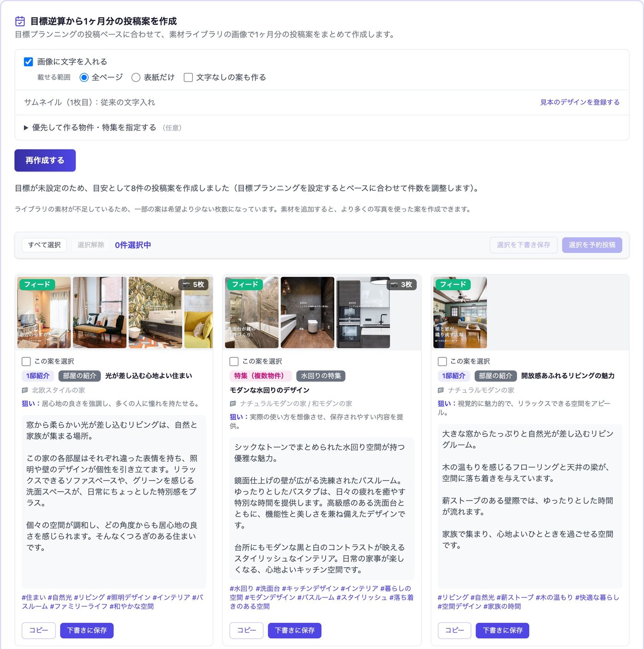Image resolution: width=644 pixels, height=649 pixels.
Task: Open the dark sofa room thumbnail
Action: pos(100,312)
